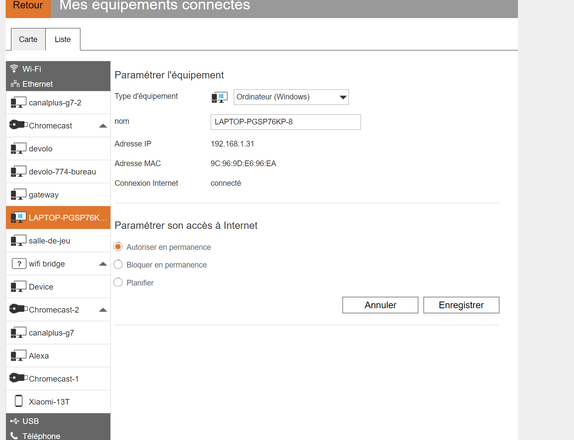This screenshot has width=574, height=440.
Task: Select Autoriser en permanence radio option
Action: [118, 247]
